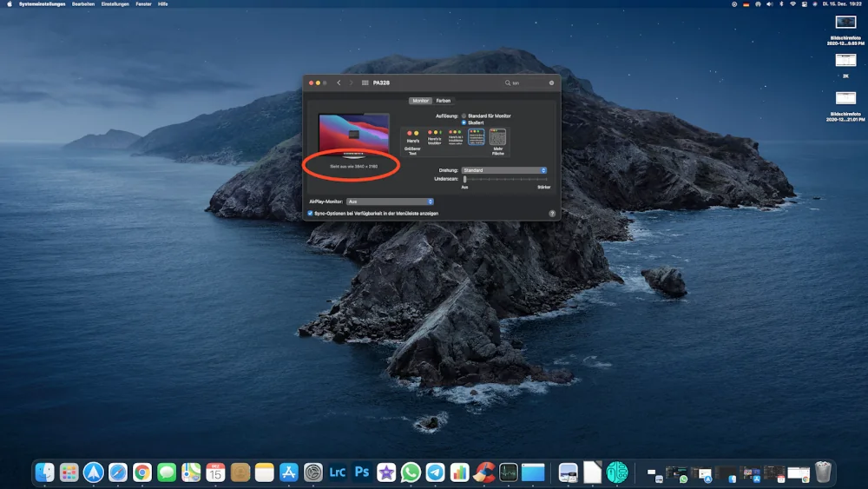Screen dimensions: 868x489
Task: Open Siri from the menu bar
Action: 815,3
